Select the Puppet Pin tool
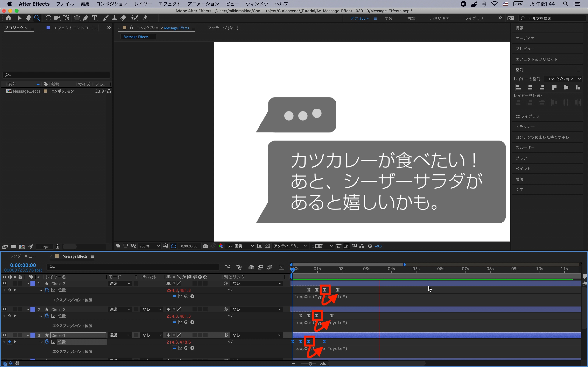The image size is (588, 367). pyautogui.click(x=145, y=18)
